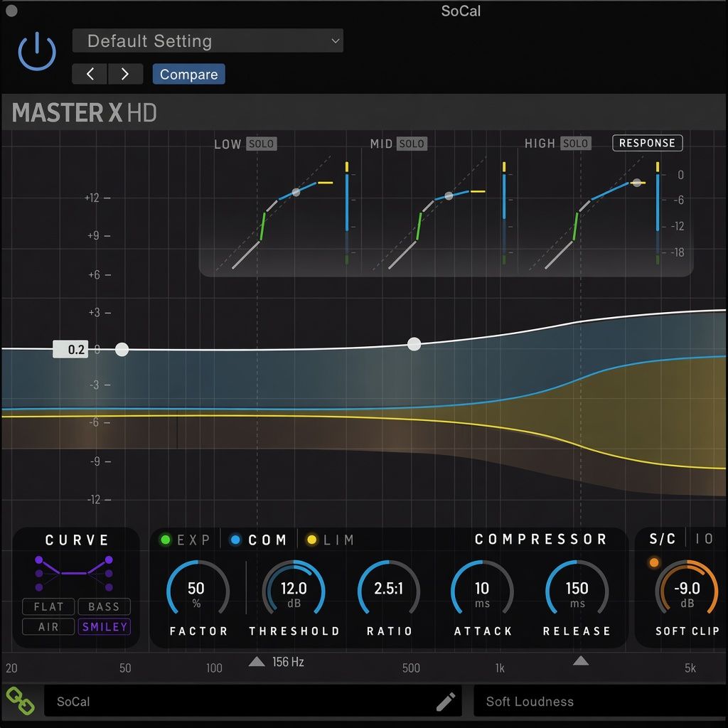Click the smiley curve shape diagram
728x728 pixels.
(x=74, y=574)
